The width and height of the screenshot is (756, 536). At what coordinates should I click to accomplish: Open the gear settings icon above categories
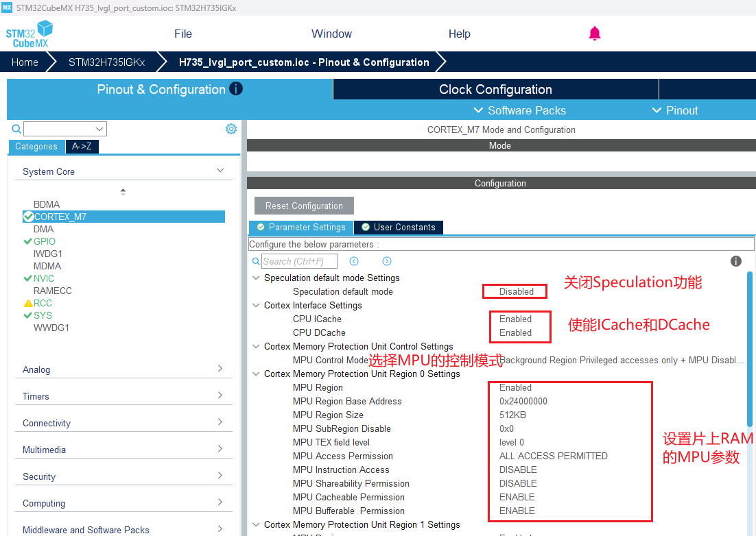pyautogui.click(x=231, y=129)
